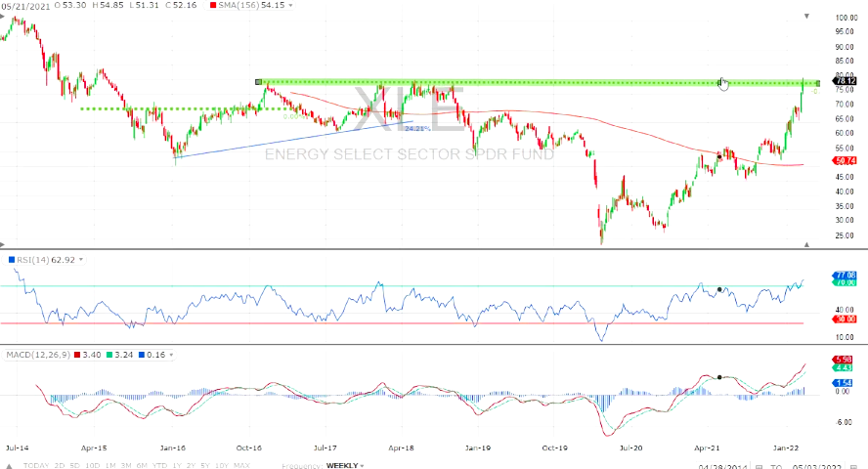Click the red SMA(156) color swatch
The height and width of the screenshot is (469, 868).
tap(213, 6)
